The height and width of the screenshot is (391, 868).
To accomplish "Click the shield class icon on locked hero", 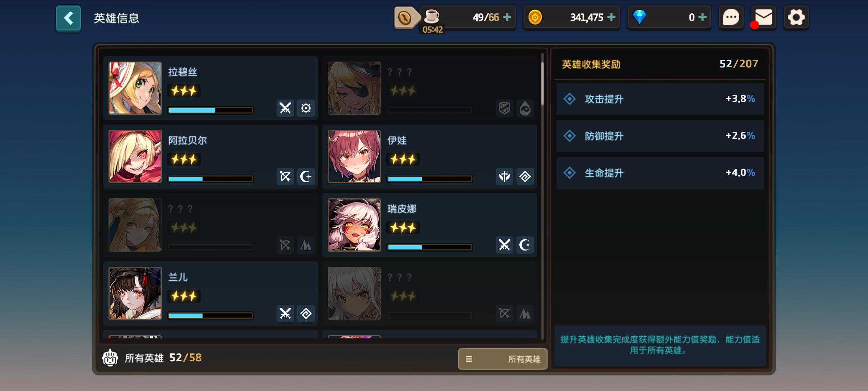I will 505,108.
